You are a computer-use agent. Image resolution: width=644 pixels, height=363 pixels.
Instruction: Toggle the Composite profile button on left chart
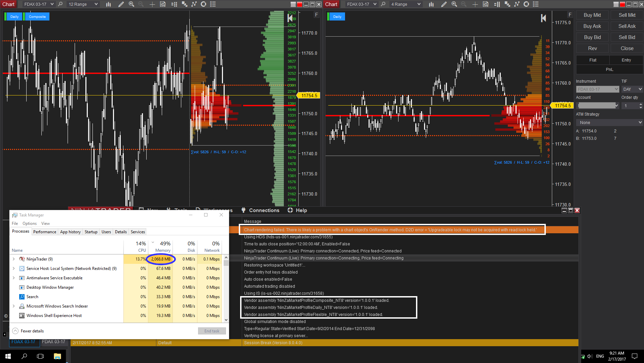coord(37,16)
